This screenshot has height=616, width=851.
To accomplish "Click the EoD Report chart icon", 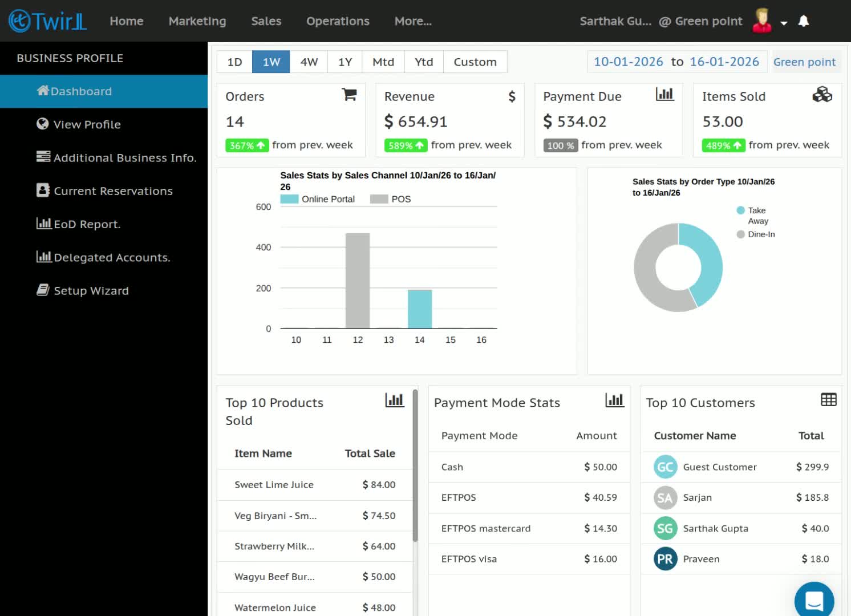I will click(x=44, y=223).
